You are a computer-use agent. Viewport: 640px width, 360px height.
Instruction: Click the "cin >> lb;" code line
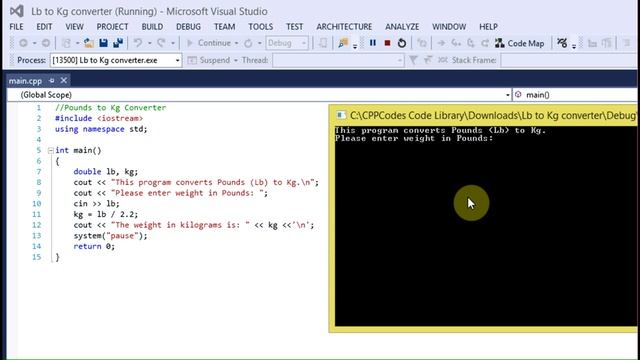(96, 203)
